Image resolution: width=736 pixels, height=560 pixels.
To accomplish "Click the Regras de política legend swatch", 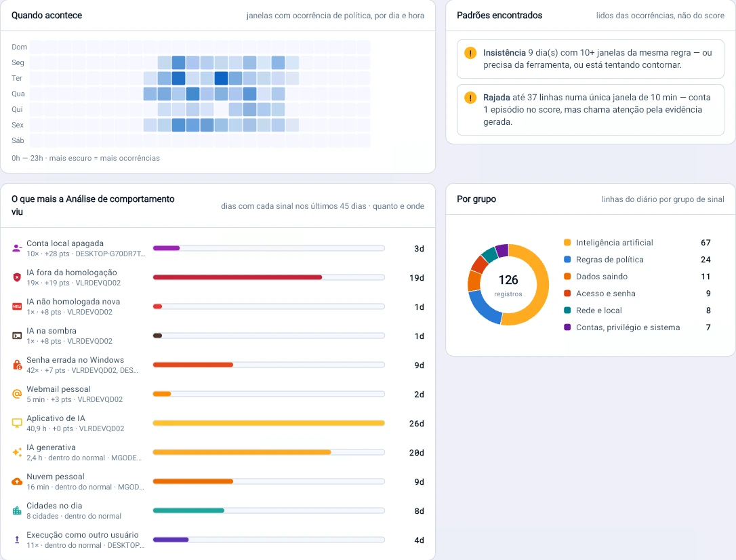I will (567, 260).
